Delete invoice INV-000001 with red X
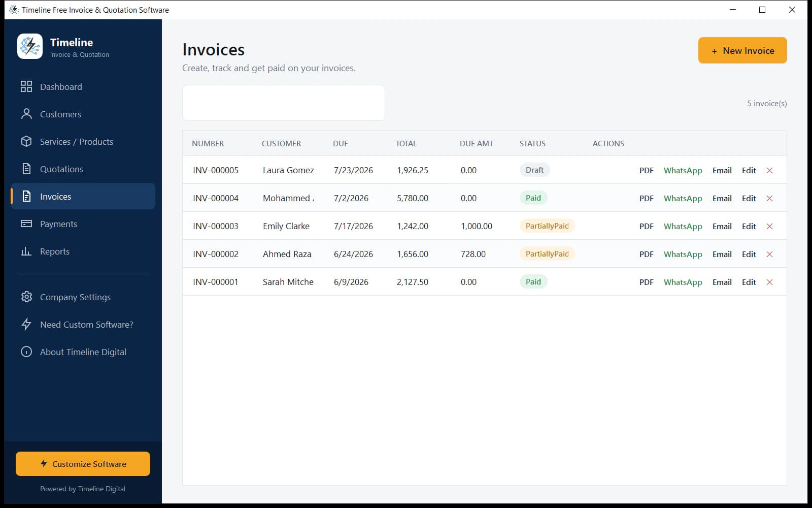This screenshot has width=812, height=508. point(769,282)
